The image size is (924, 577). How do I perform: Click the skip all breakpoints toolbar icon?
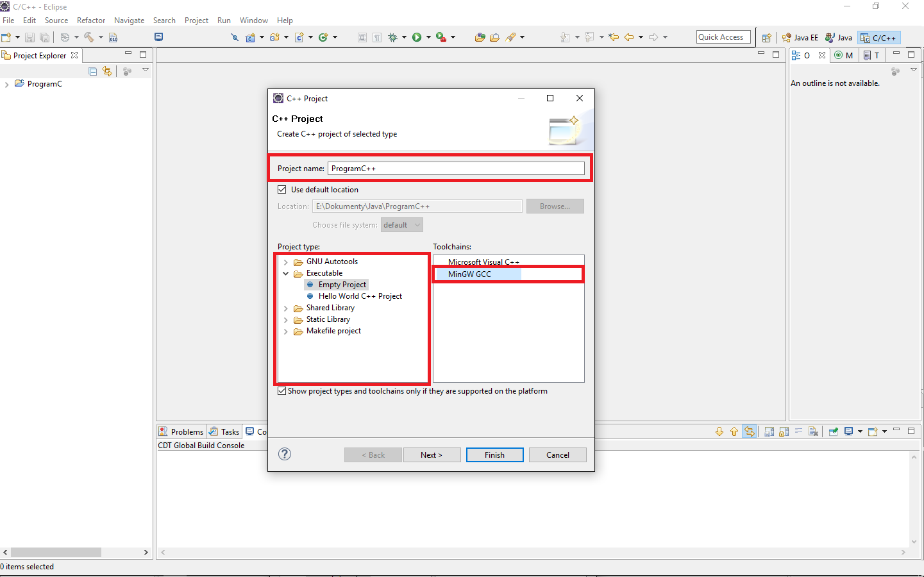[235, 37]
